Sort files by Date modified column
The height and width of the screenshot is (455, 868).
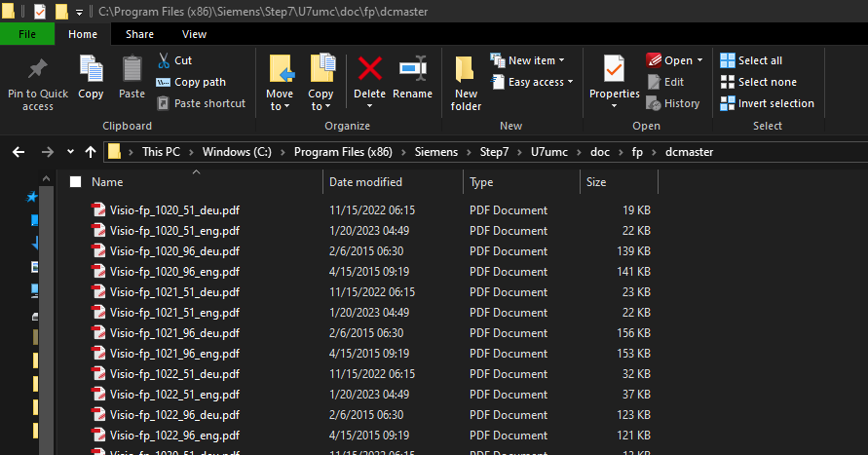pyautogui.click(x=365, y=182)
